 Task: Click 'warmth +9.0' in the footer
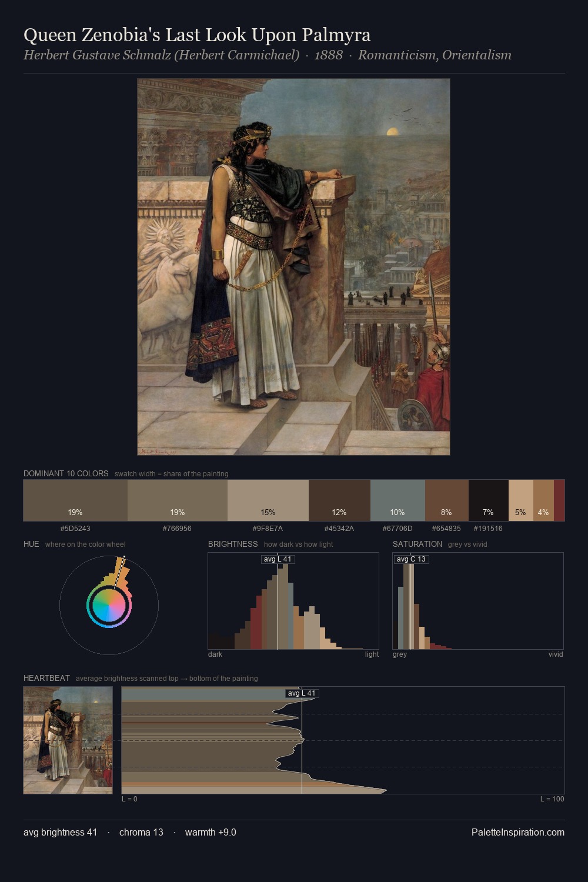coord(211,832)
